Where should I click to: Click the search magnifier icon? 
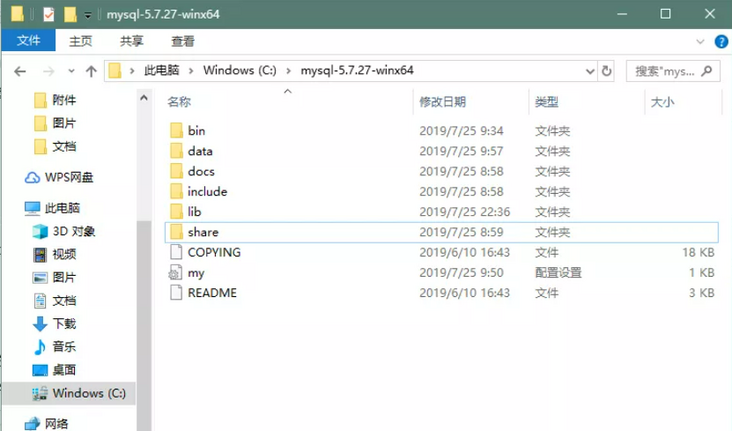click(707, 71)
